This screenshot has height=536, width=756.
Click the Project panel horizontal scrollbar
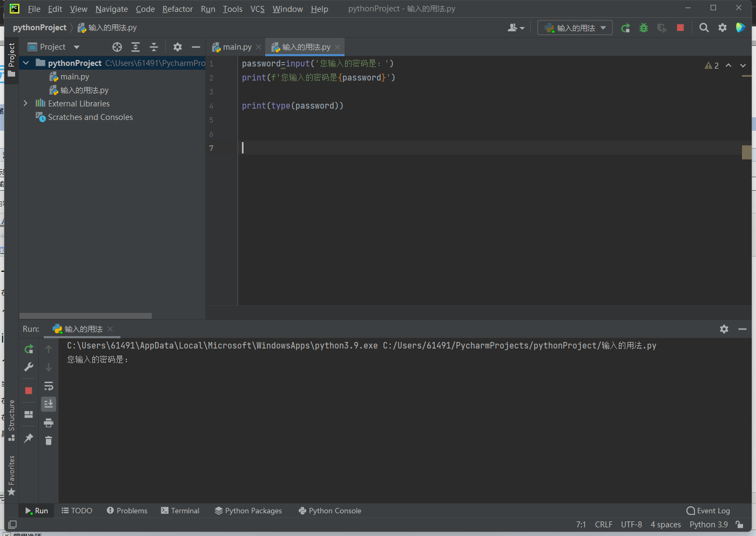(x=85, y=316)
